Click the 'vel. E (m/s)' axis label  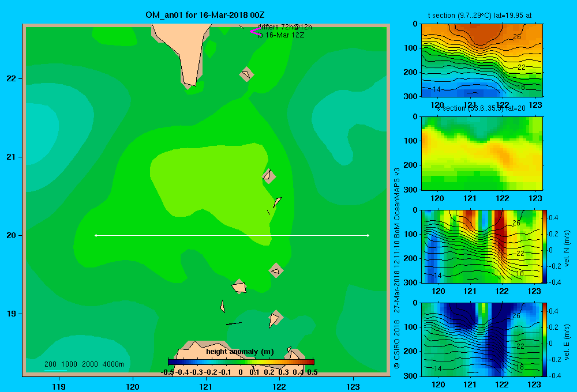click(567, 342)
